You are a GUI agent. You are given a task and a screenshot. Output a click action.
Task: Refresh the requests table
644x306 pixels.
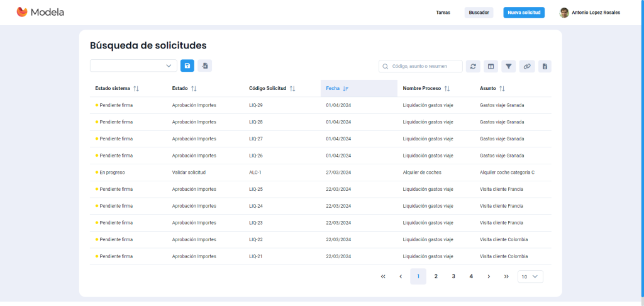click(474, 66)
